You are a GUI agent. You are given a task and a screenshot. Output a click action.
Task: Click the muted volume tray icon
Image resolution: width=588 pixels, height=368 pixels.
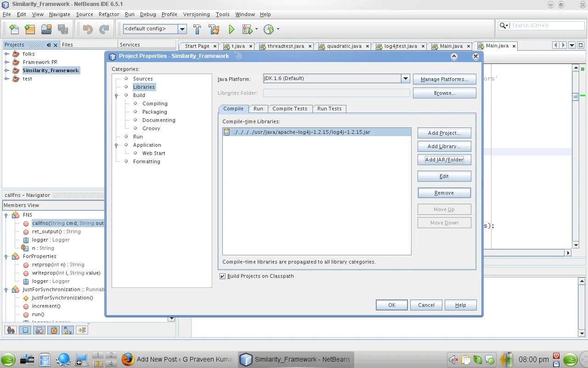(x=453, y=359)
